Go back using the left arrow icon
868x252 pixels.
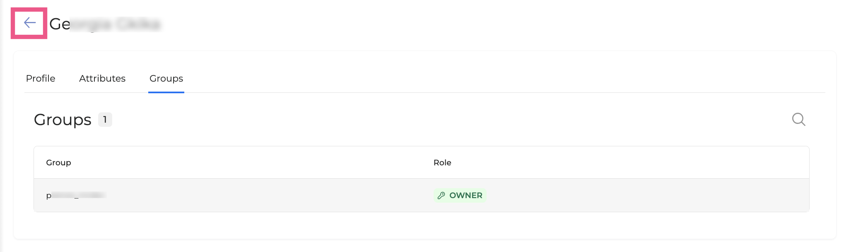(x=29, y=23)
